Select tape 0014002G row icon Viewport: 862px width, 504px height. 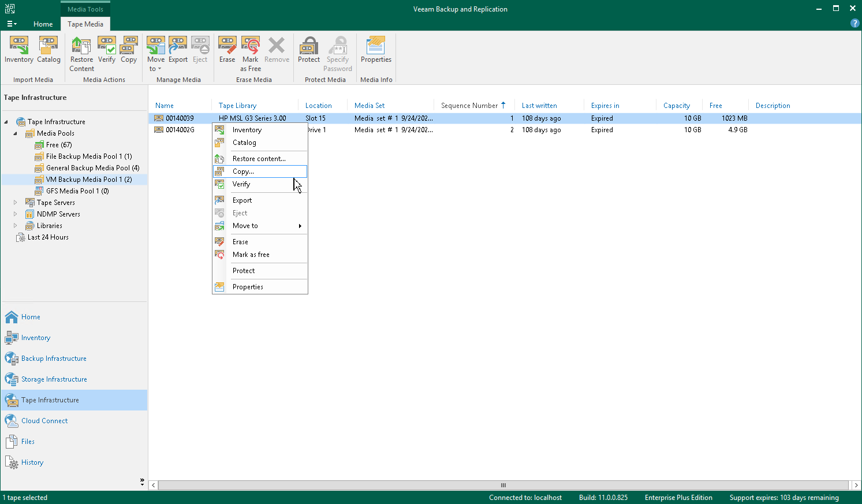[x=159, y=130]
